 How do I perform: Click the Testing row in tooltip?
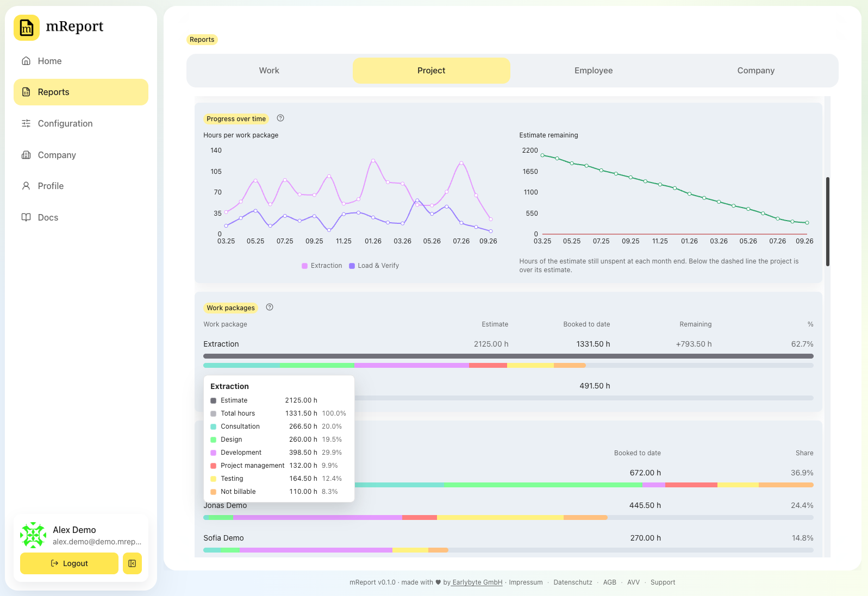click(x=278, y=479)
